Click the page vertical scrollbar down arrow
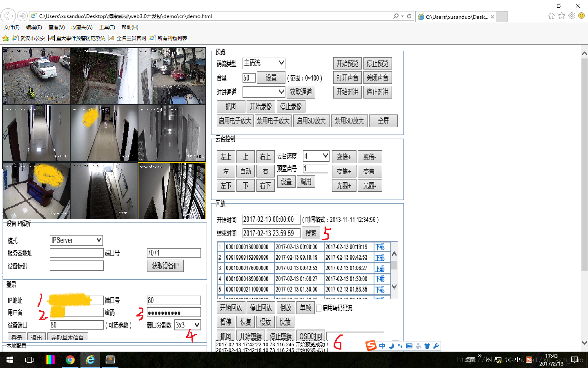 tap(584, 343)
